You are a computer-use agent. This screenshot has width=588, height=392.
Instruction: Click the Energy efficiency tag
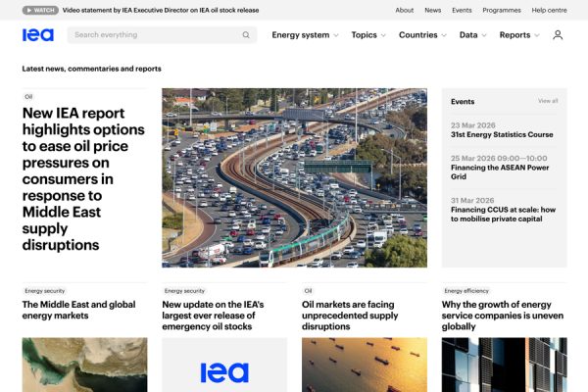pos(466,291)
